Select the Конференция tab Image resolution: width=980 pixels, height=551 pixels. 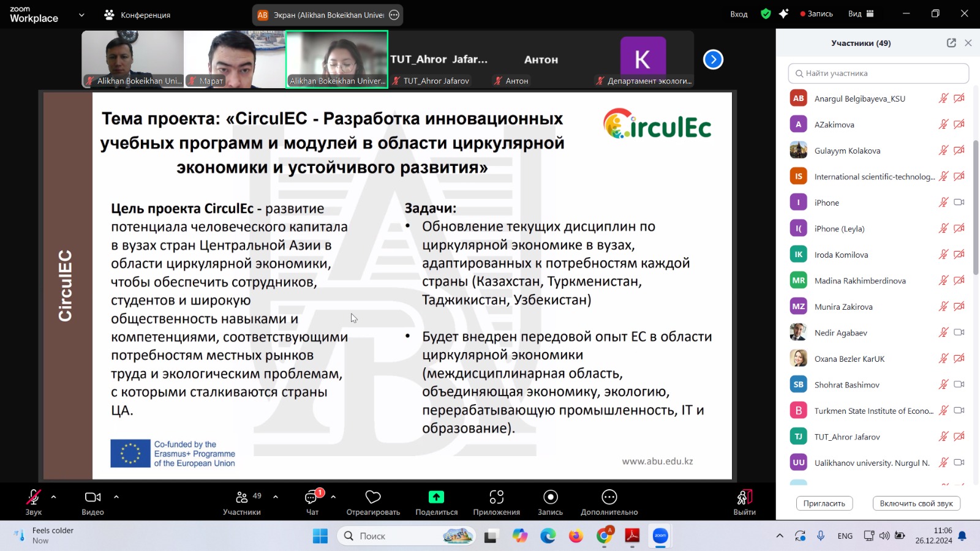coord(138,15)
